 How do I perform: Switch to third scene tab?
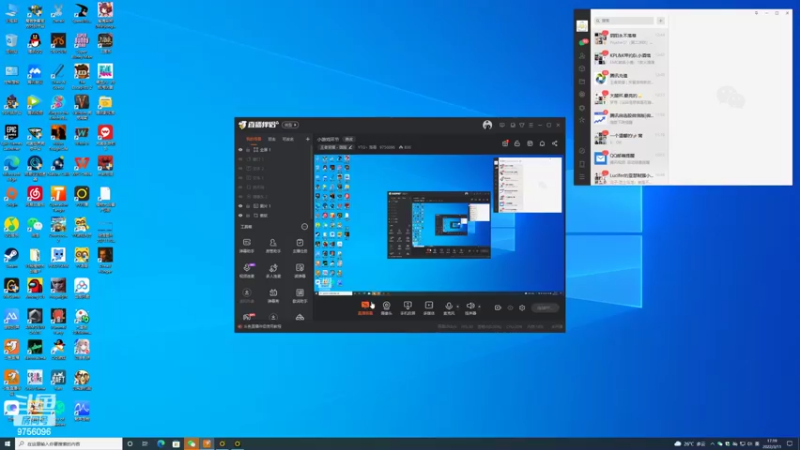pyautogui.click(x=288, y=139)
